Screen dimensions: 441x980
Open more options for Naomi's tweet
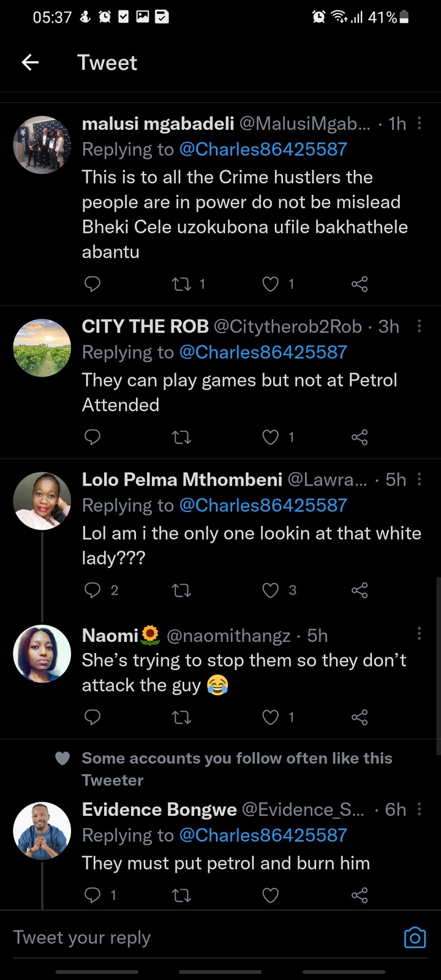419,634
